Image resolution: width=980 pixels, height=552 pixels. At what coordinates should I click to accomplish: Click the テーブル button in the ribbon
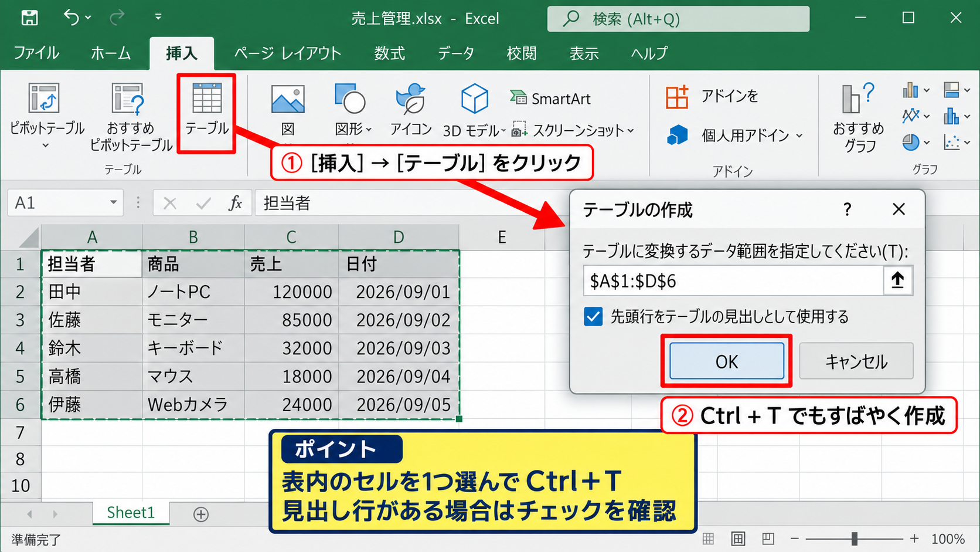207,109
